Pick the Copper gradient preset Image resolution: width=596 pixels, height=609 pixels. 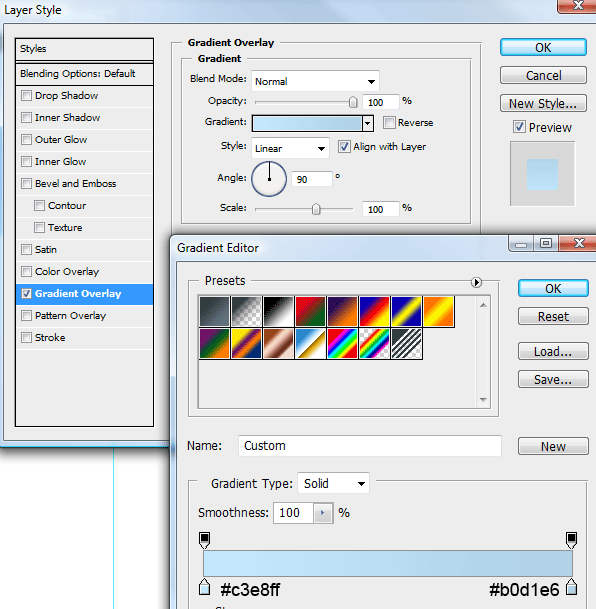[278, 344]
